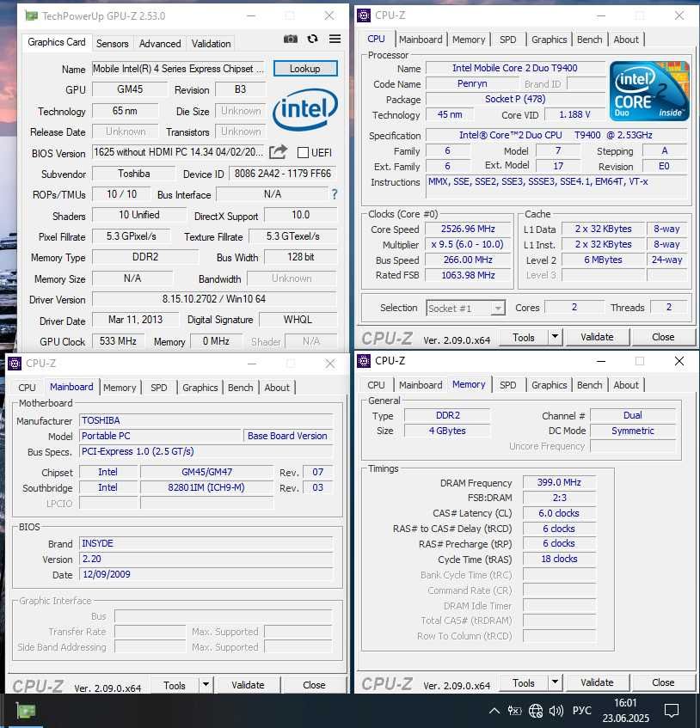Open About tab in CPU-Z Memory window
700x728 pixels.
[626, 385]
